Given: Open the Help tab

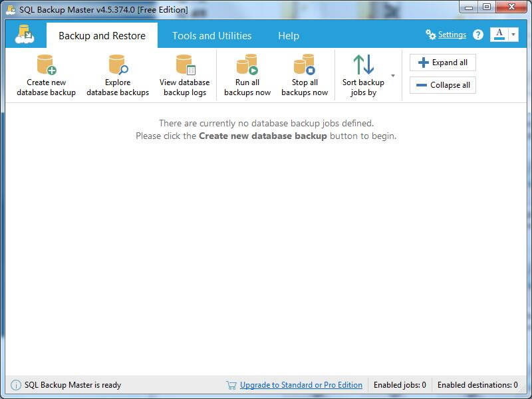Looking at the screenshot, I should point(288,35).
